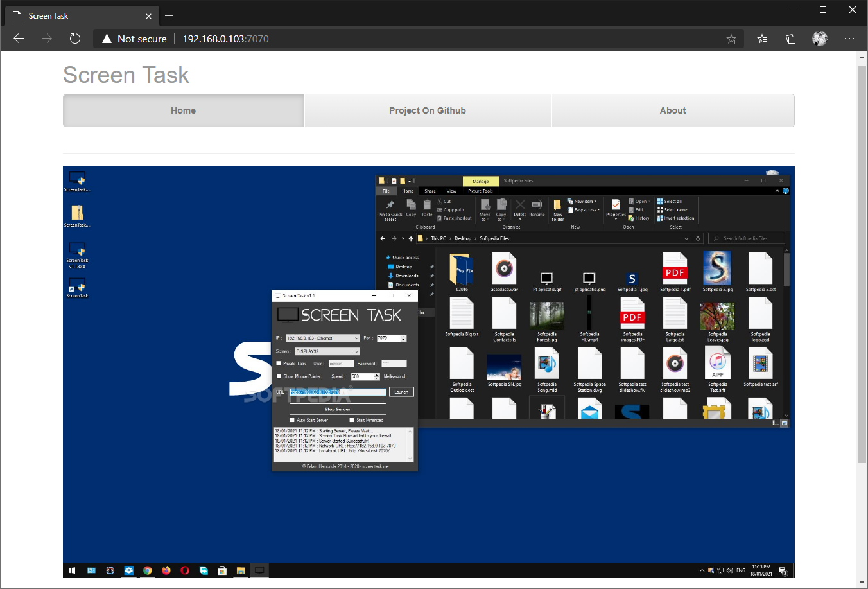Switch to the Share tab in Explorer
This screenshot has height=589, width=868.
tap(430, 191)
